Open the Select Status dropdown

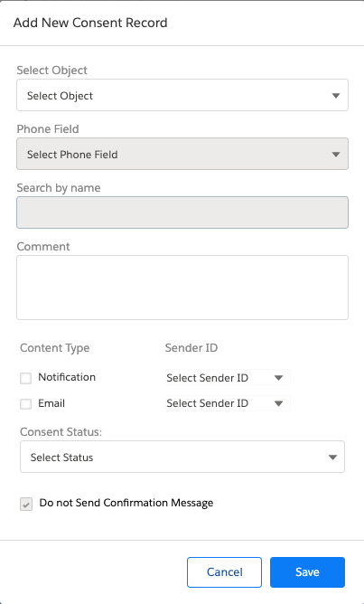tap(182, 457)
